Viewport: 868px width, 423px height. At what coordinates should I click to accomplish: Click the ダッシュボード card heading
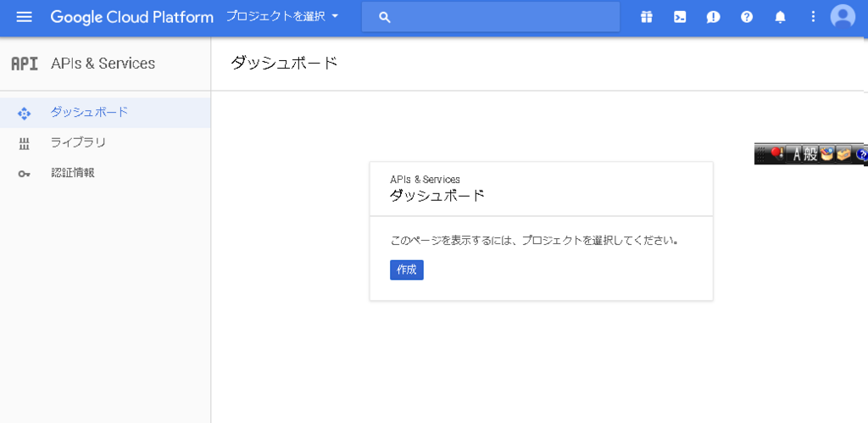pyautogui.click(x=437, y=196)
